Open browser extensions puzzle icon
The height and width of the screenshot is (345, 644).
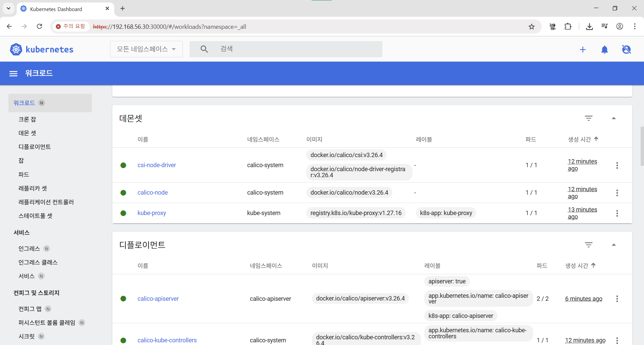pos(568,26)
